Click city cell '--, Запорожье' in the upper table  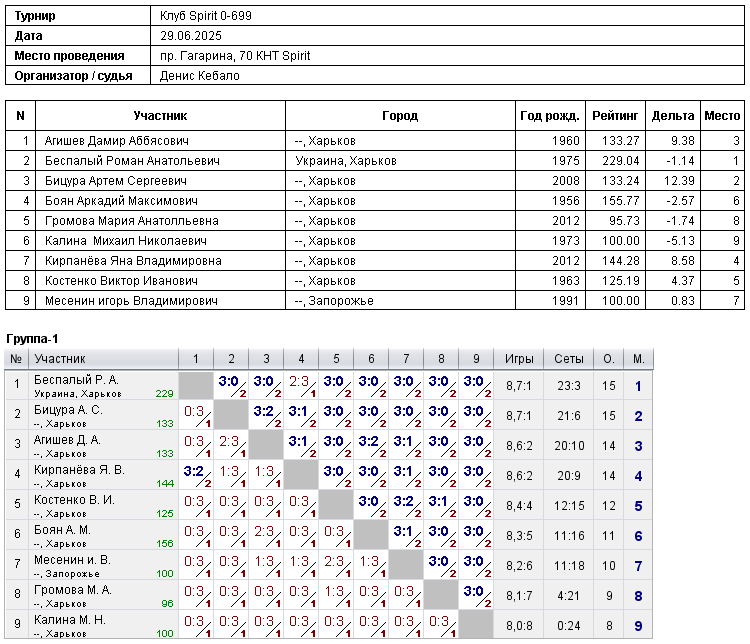(334, 301)
